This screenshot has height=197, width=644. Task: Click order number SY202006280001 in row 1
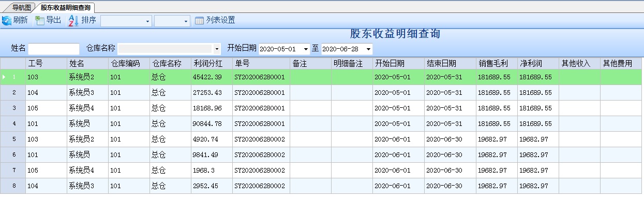pos(260,77)
